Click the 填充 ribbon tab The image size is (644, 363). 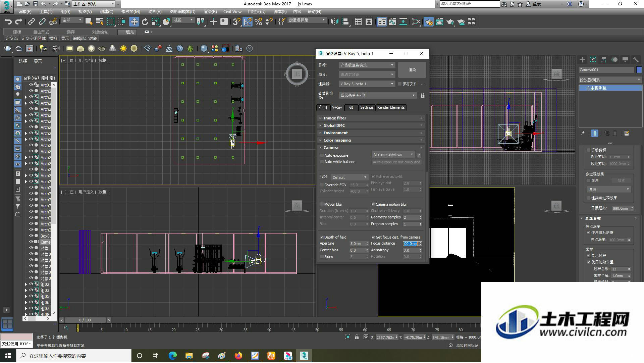tap(130, 32)
